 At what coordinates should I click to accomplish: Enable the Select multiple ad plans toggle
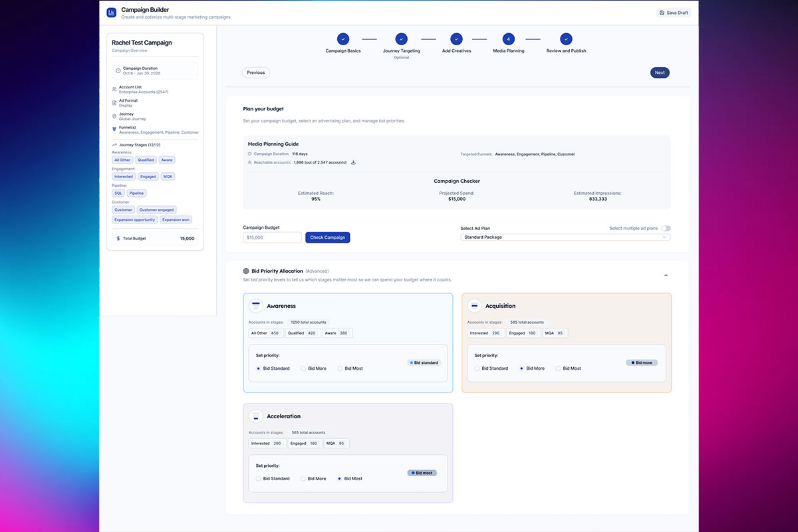(666, 228)
